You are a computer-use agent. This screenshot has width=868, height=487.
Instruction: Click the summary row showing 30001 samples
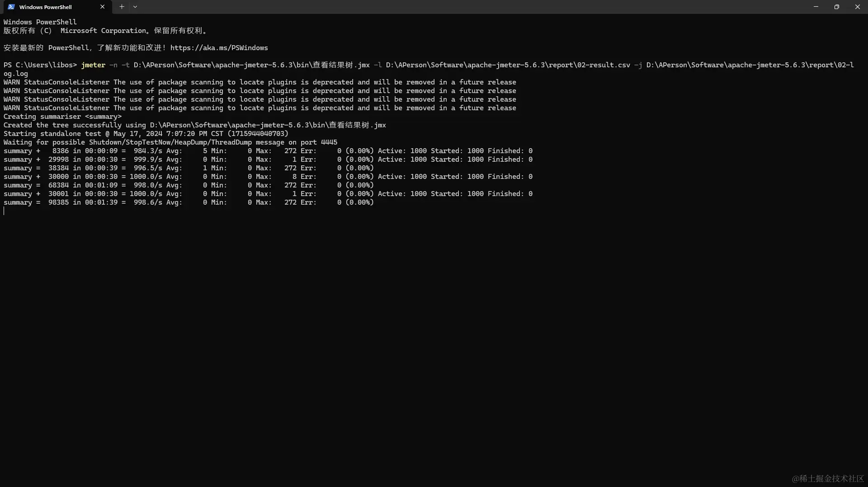click(x=268, y=194)
